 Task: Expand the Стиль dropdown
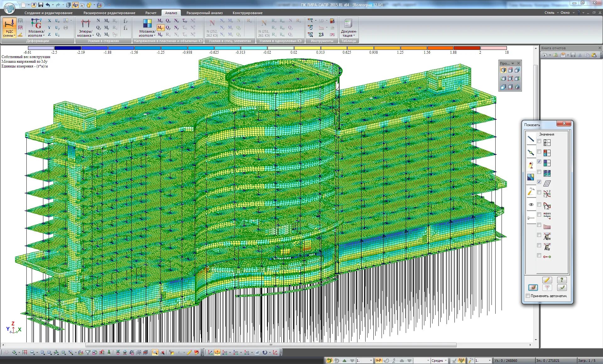551,13
